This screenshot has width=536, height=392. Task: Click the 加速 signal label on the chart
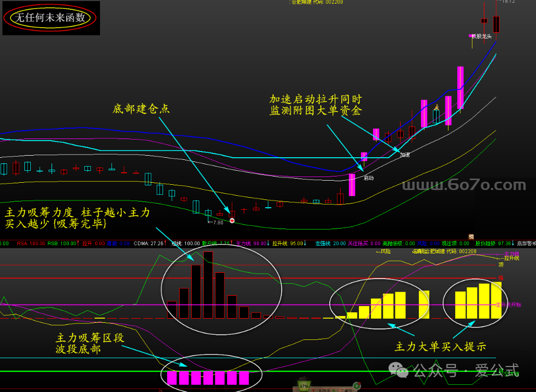pyautogui.click(x=405, y=155)
